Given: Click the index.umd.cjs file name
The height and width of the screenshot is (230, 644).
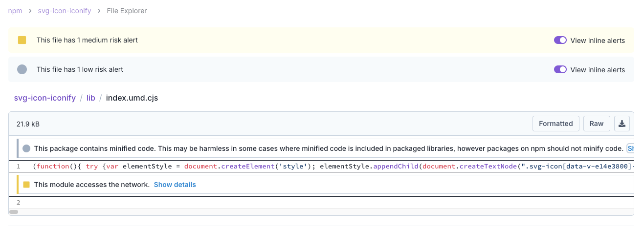Looking at the screenshot, I should [132, 98].
